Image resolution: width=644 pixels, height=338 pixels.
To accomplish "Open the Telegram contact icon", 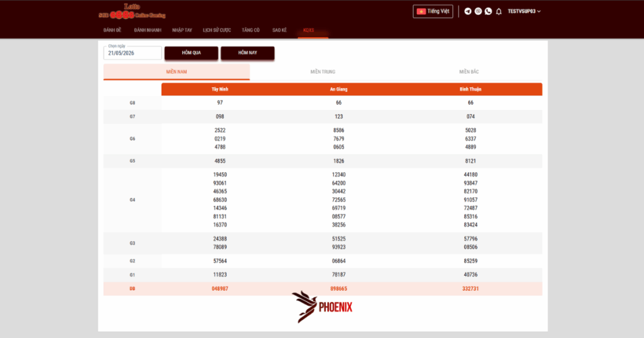I will [468, 11].
